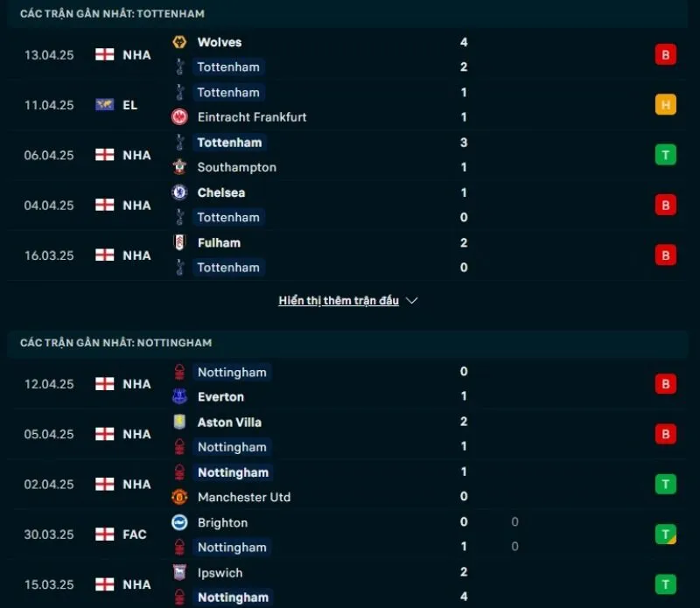Click green T badge for Southampton match
This screenshot has height=608, width=700.
[666, 155]
